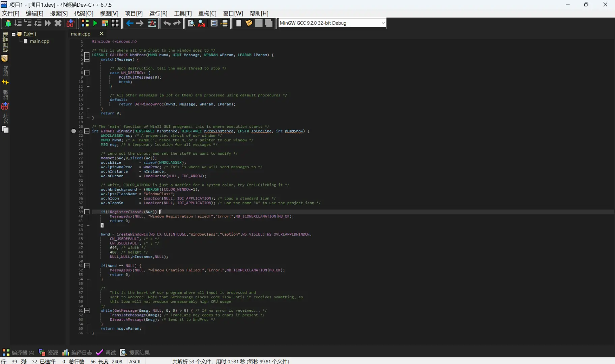The image size is (615, 364).
Task: Navigate forward with the gray right arrow
Action: coord(140,23)
